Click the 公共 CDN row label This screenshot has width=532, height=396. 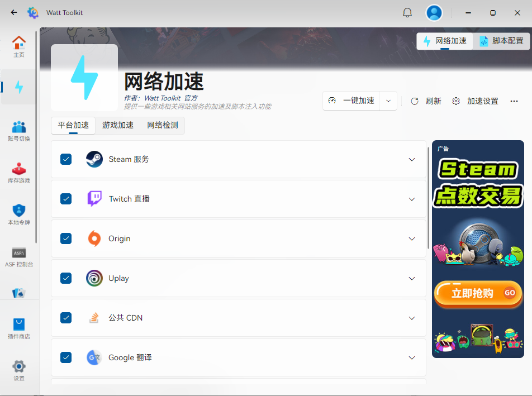click(x=125, y=318)
